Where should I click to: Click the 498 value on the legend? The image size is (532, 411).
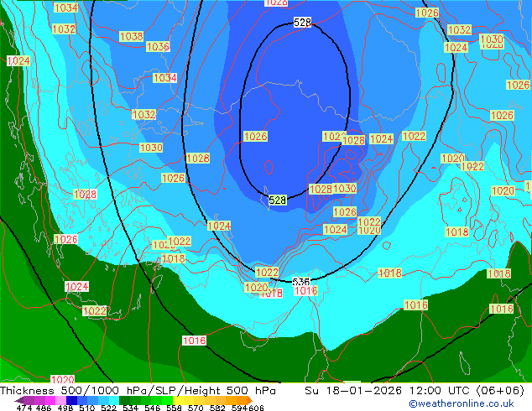(x=65, y=408)
